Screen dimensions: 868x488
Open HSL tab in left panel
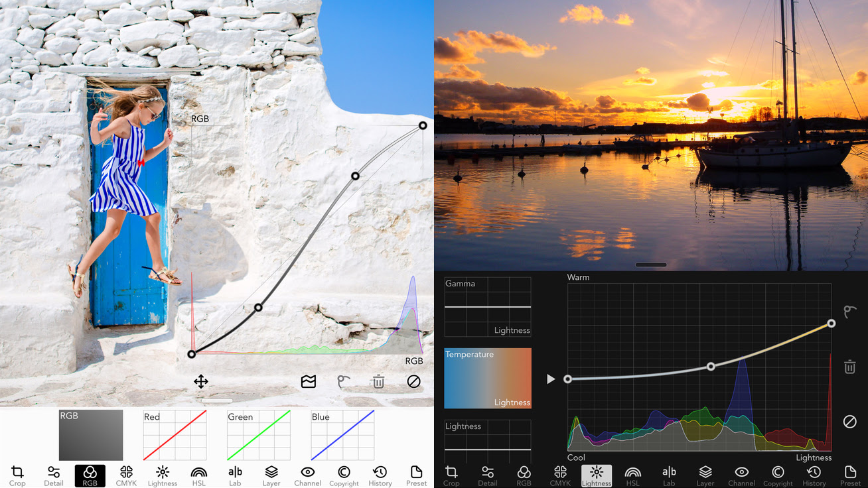point(198,475)
